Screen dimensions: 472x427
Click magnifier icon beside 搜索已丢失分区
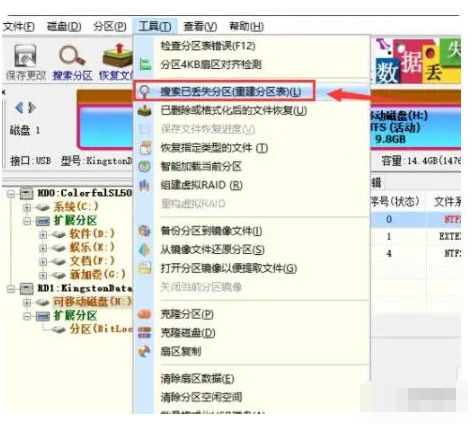click(145, 91)
